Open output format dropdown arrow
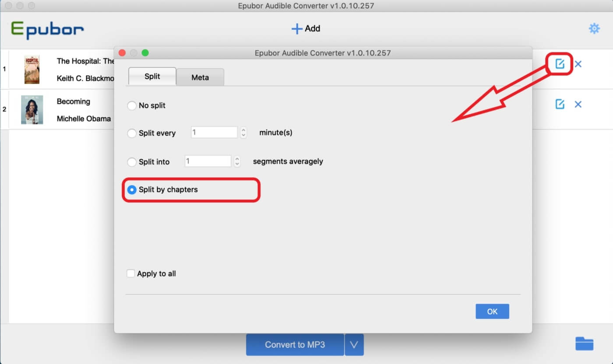 click(x=354, y=345)
